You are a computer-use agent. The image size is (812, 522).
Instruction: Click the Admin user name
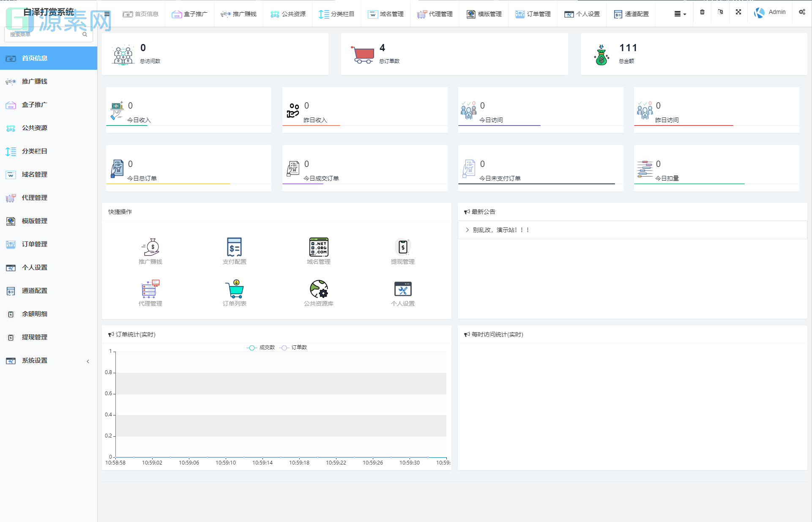click(x=776, y=12)
